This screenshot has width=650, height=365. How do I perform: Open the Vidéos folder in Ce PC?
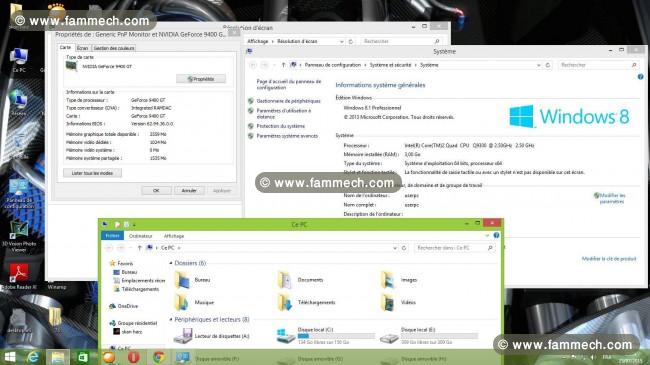pos(398,302)
